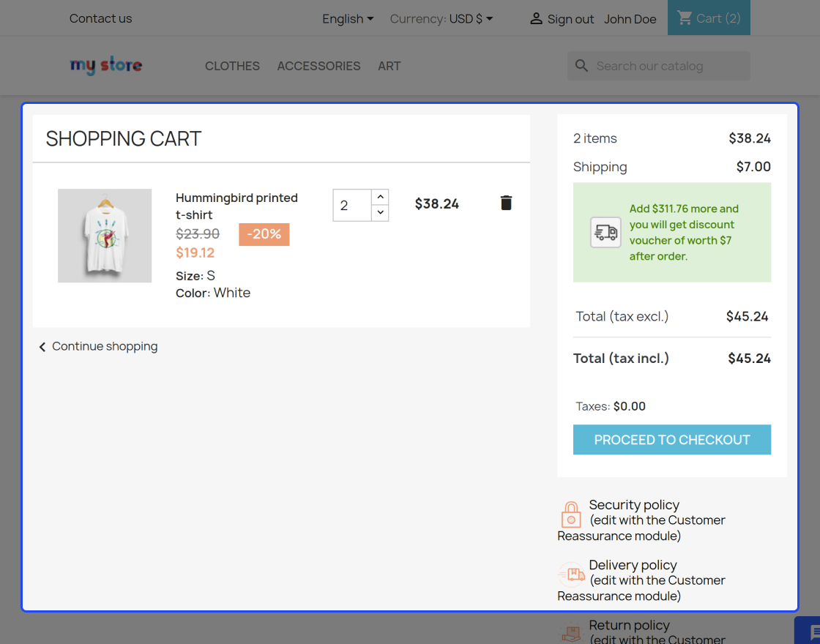
Task: Decrease t-shirt quantity with down arrow
Action: [380, 213]
